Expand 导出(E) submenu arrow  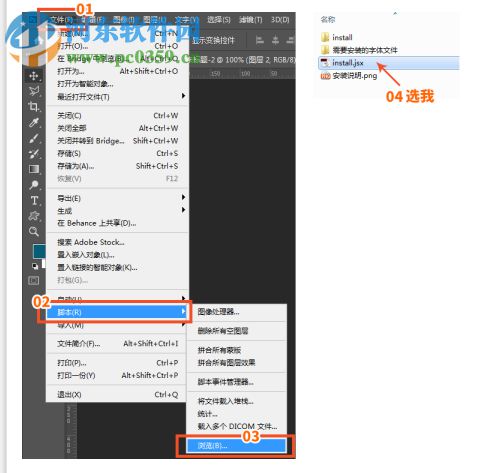point(183,197)
